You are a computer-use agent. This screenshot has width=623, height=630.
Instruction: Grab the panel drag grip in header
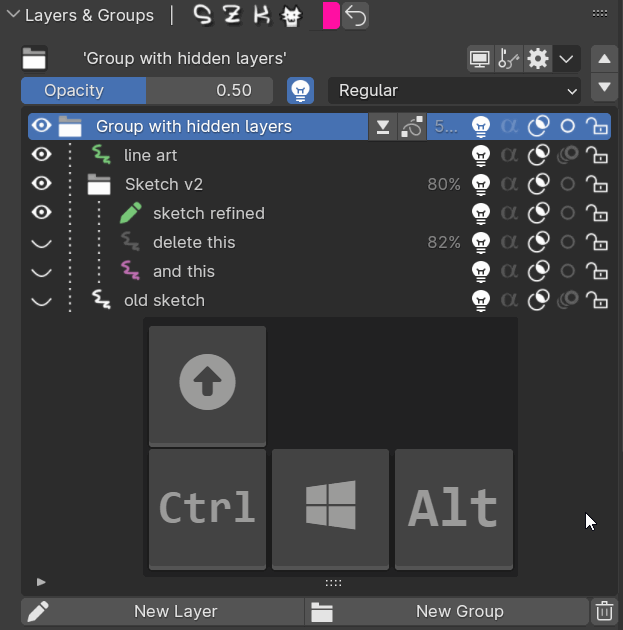point(600,14)
